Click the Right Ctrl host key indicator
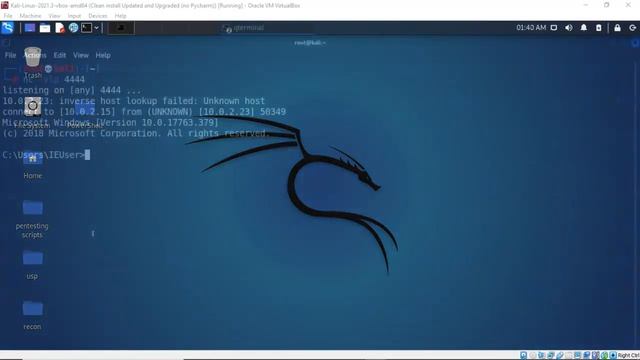The height and width of the screenshot is (360, 640). click(x=628, y=356)
